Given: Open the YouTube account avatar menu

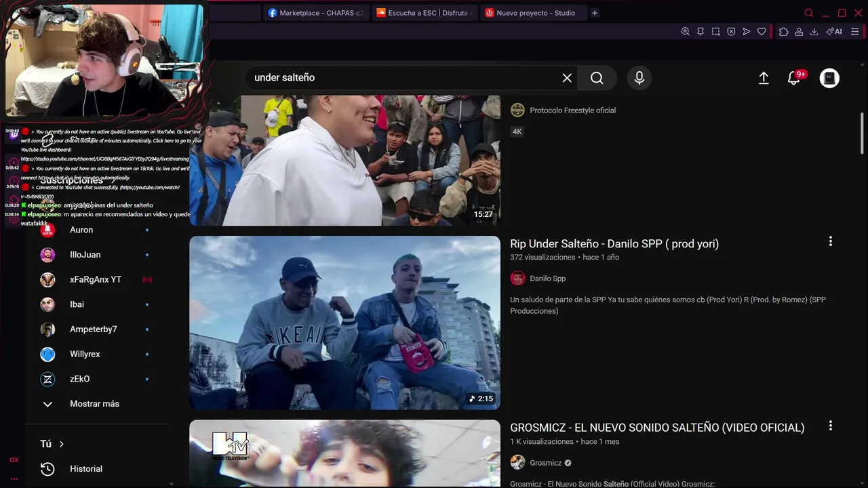Looking at the screenshot, I should point(829,78).
